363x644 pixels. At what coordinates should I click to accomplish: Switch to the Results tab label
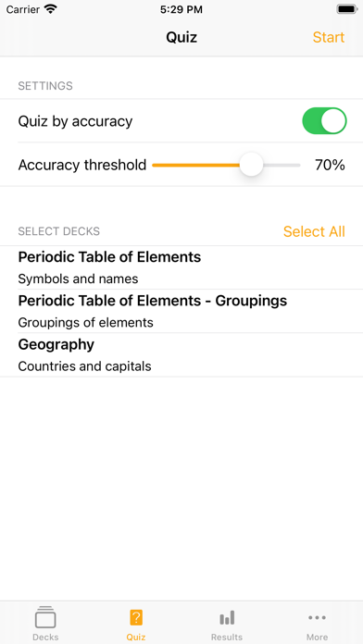coord(227,637)
